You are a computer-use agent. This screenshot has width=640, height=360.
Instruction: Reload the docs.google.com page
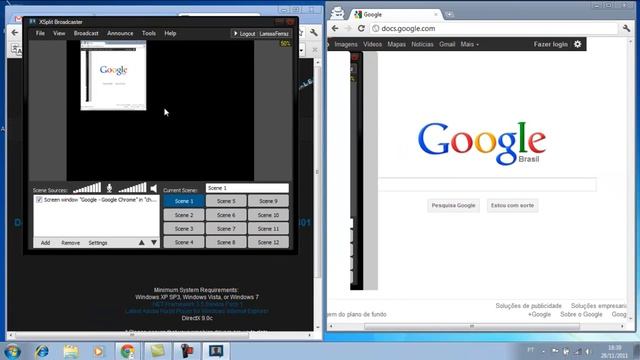point(361,28)
